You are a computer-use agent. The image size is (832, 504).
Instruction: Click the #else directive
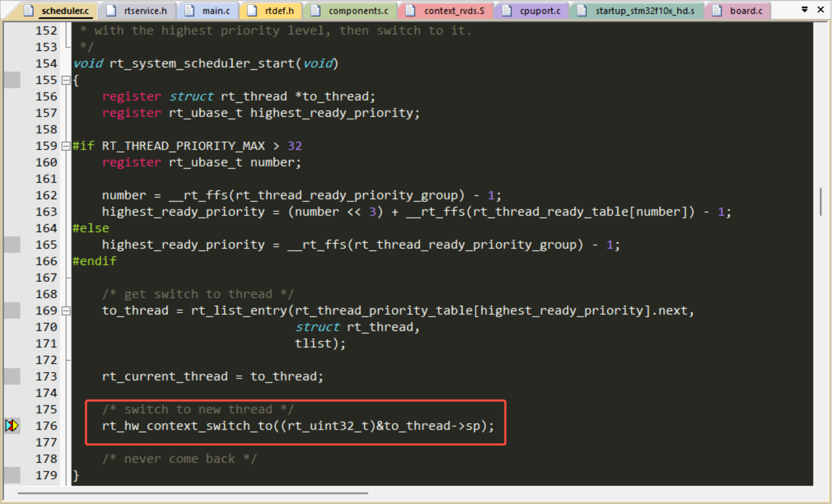(x=91, y=228)
